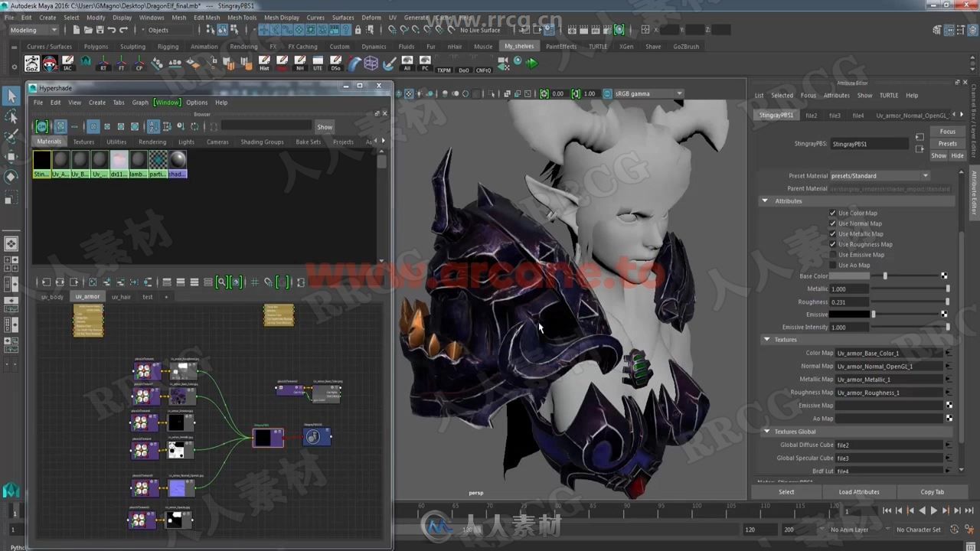
Task: Click the Undo arrow in status line
Action: [112, 30]
